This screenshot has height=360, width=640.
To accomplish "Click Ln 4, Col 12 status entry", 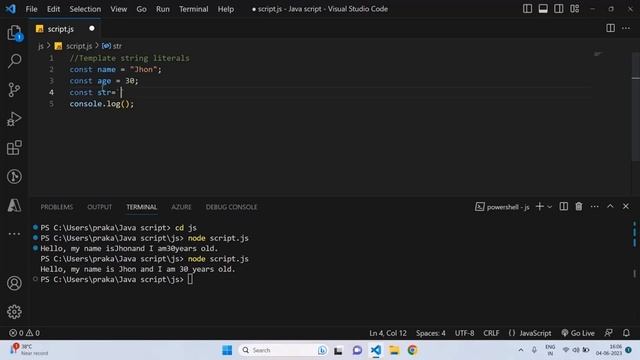I will [388, 333].
